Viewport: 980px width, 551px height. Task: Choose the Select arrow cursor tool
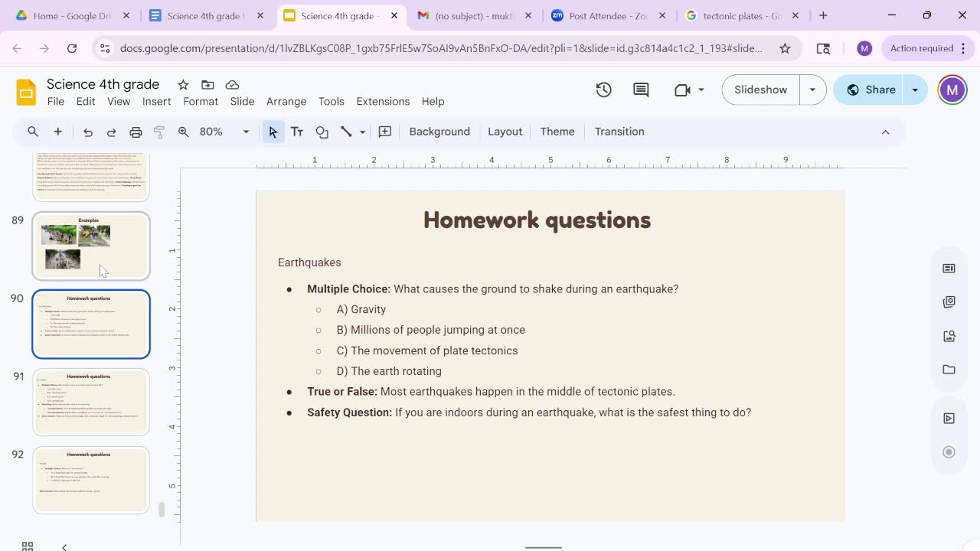coord(273,132)
